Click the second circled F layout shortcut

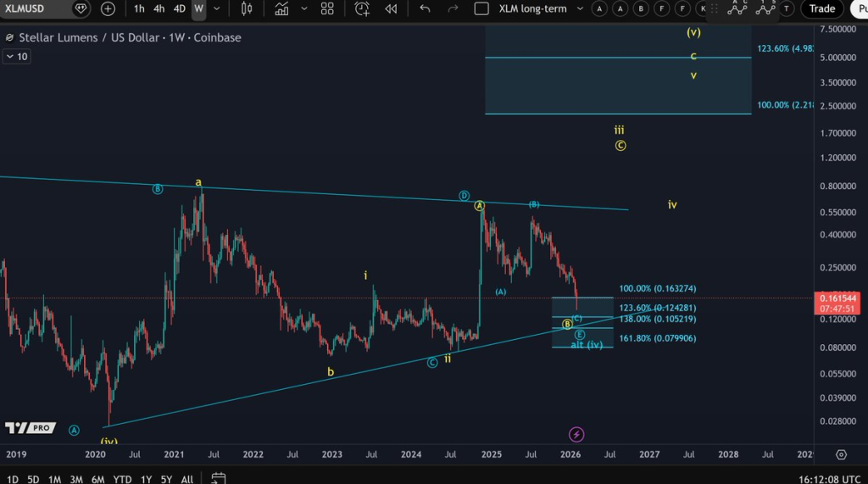(x=682, y=8)
